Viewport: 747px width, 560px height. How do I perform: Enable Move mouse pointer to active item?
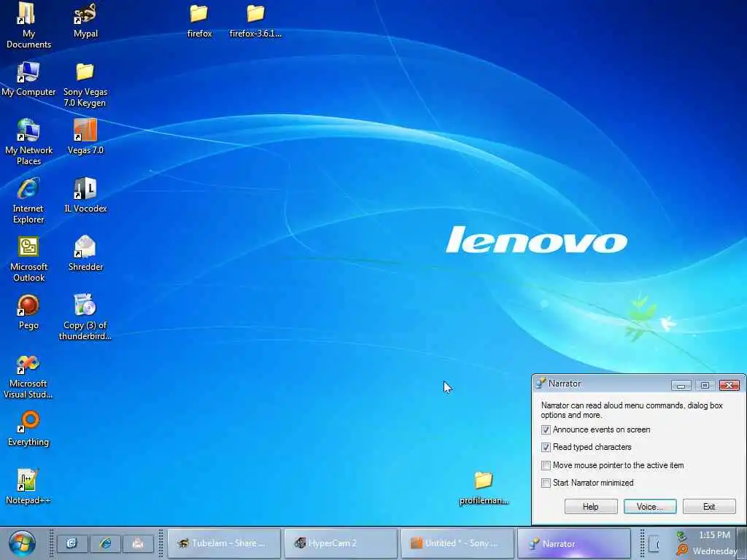[546, 465]
